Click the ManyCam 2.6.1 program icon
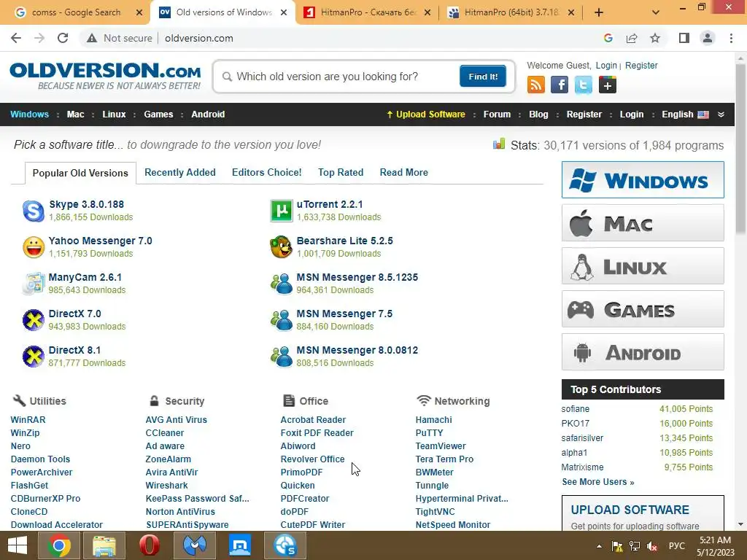The image size is (747, 560). coord(34,284)
